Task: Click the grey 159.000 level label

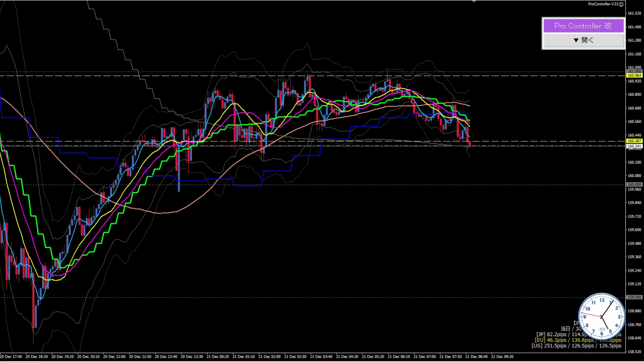Action: [634, 297]
